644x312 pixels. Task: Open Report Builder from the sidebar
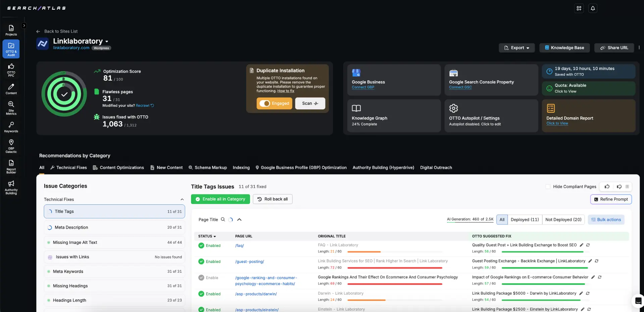click(11, 166)
